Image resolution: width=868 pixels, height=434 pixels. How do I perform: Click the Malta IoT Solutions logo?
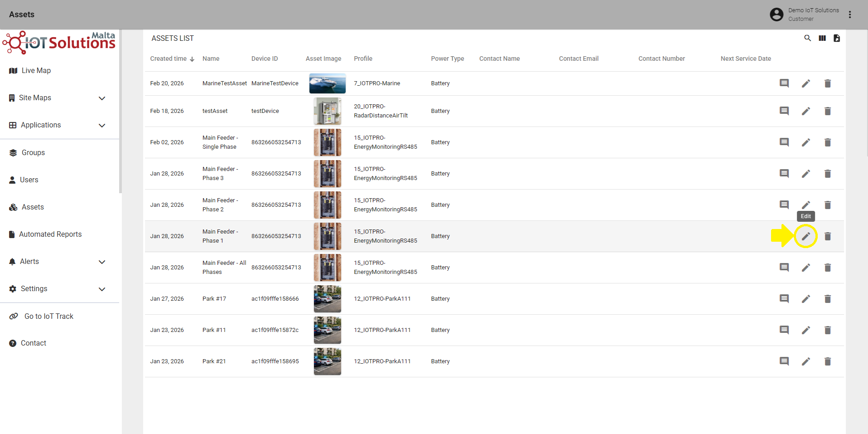(59, 42)
